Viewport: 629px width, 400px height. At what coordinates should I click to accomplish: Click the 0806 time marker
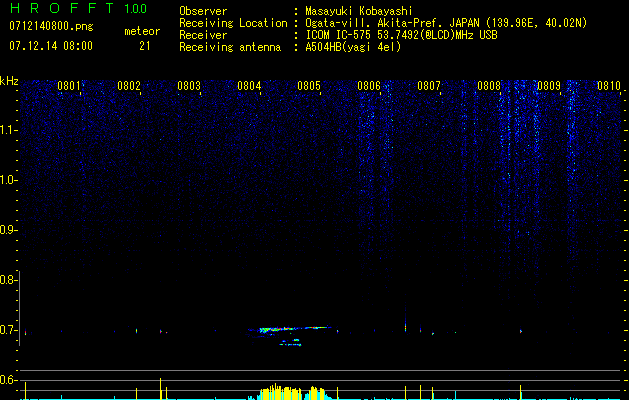pyautogui.click(x=369, y=86)
